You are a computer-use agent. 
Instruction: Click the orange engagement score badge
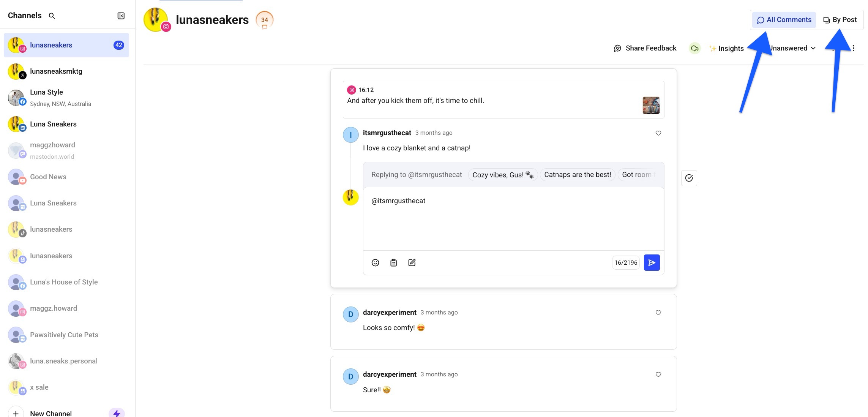264,20
